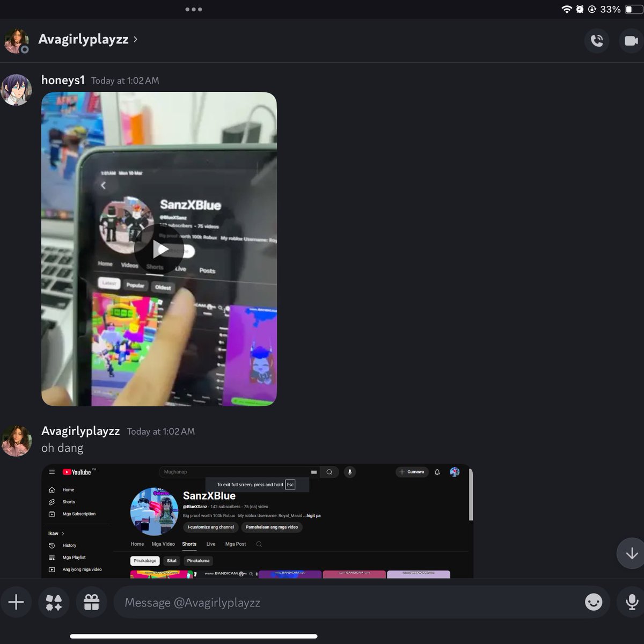644x644 pixels.
Task: Tap the home indicator bar at bottom
Action: (194, 636)
